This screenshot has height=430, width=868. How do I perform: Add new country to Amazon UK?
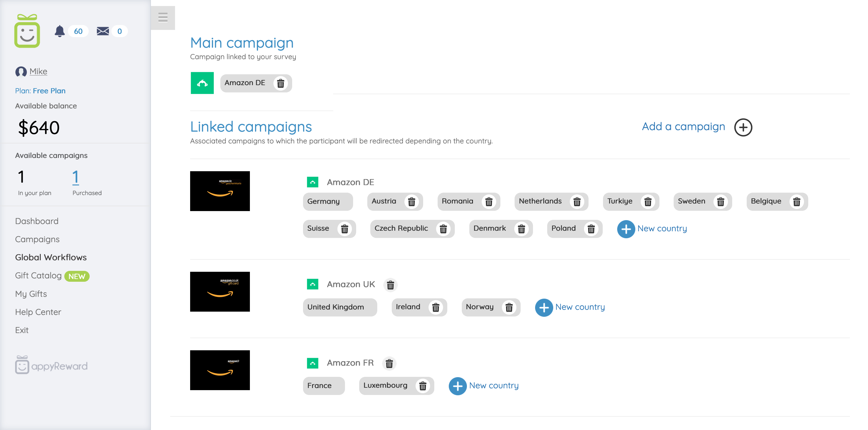[x=570, y=307]
